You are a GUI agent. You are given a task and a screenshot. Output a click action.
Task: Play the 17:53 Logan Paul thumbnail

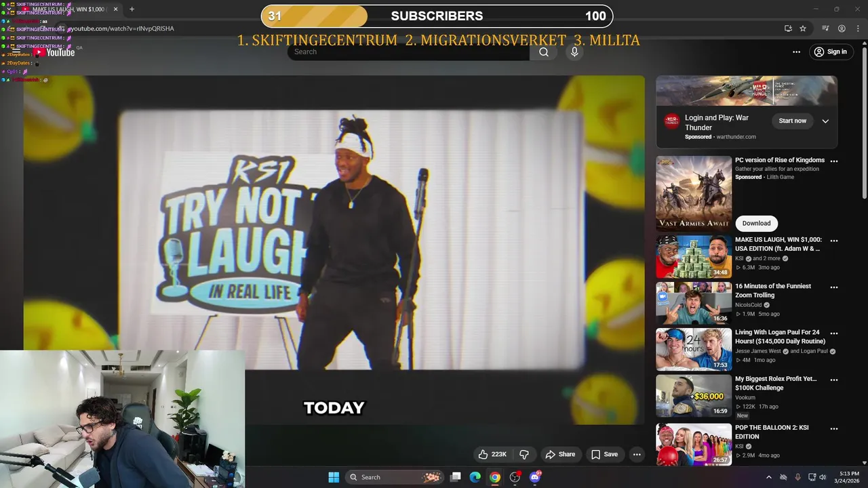[x=694, y=350]
